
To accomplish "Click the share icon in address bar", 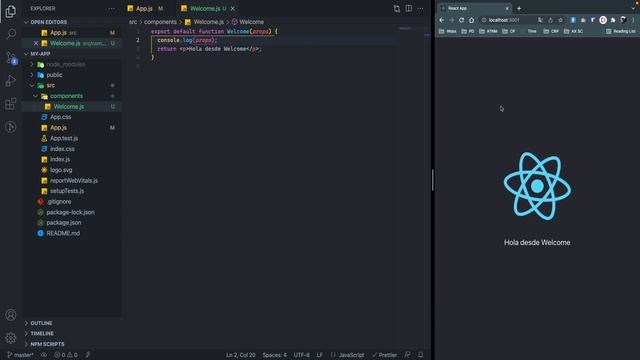I will pos(550,20).
